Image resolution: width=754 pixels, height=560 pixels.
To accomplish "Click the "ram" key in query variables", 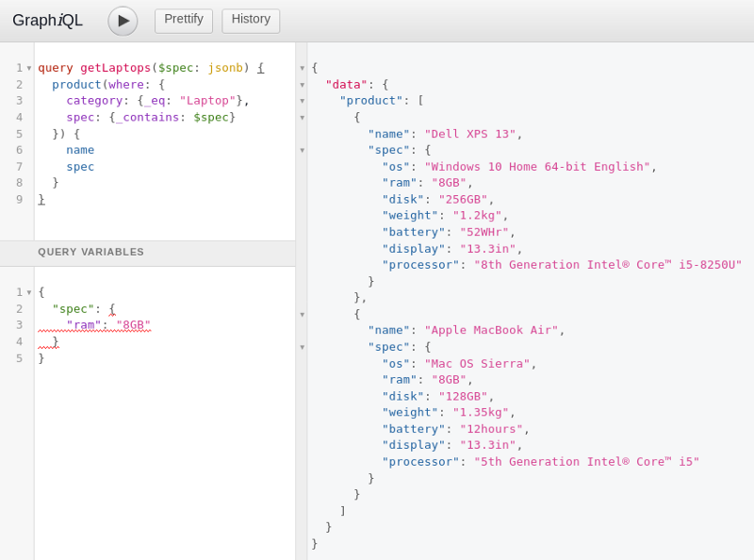I will pyautogui.click(x=84, y=325).
